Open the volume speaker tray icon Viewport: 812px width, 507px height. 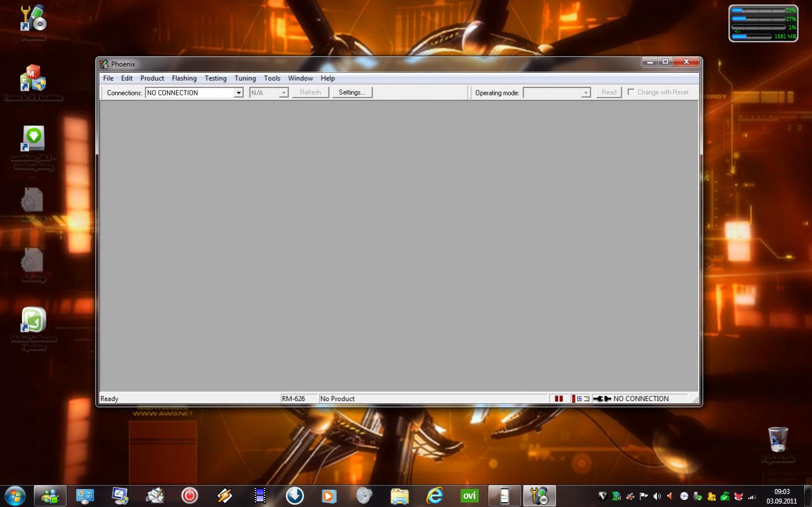pos(657,496)
